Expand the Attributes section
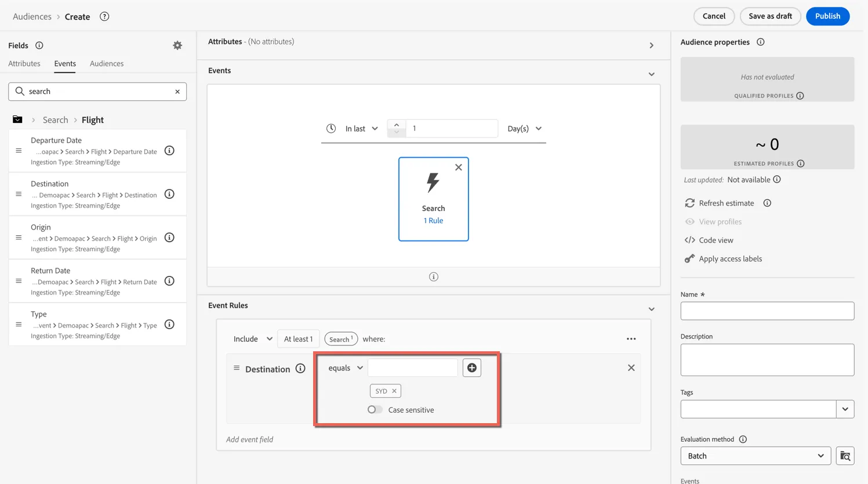The image size is (868, 484). point(651,45)
